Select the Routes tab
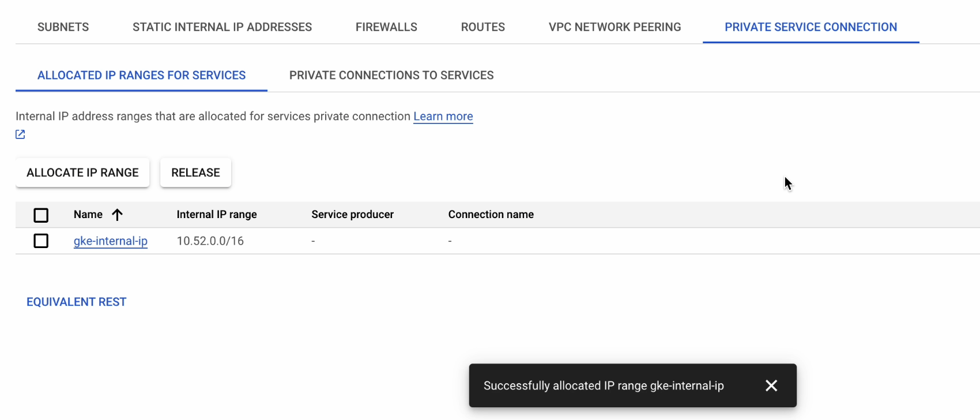Screen dimensions: 980x420 click(x=483, y=27)
